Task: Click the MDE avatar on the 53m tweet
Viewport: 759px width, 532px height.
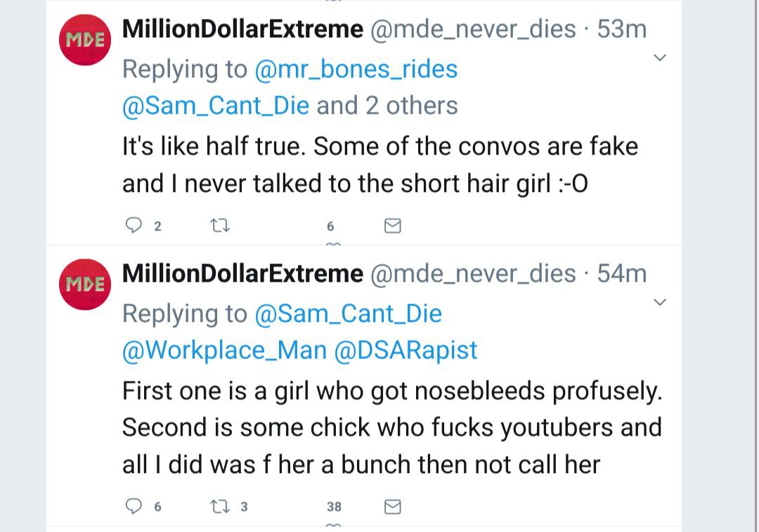Action: click(85, 39)
